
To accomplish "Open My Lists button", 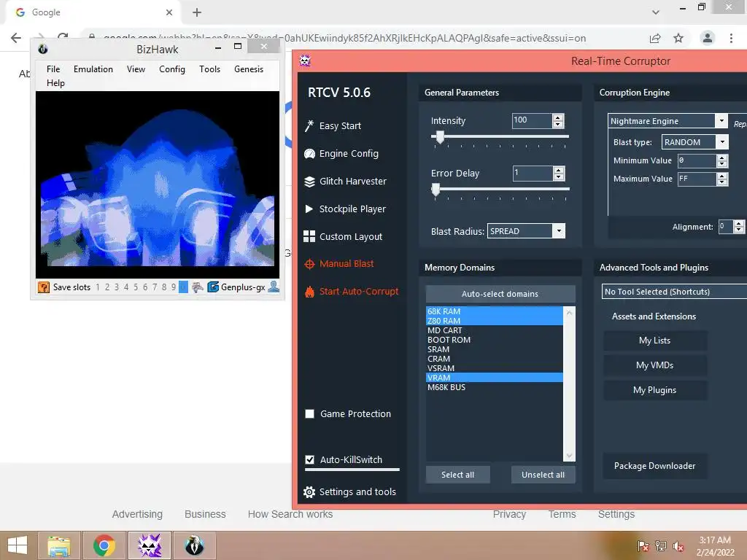I will point(655,341).
